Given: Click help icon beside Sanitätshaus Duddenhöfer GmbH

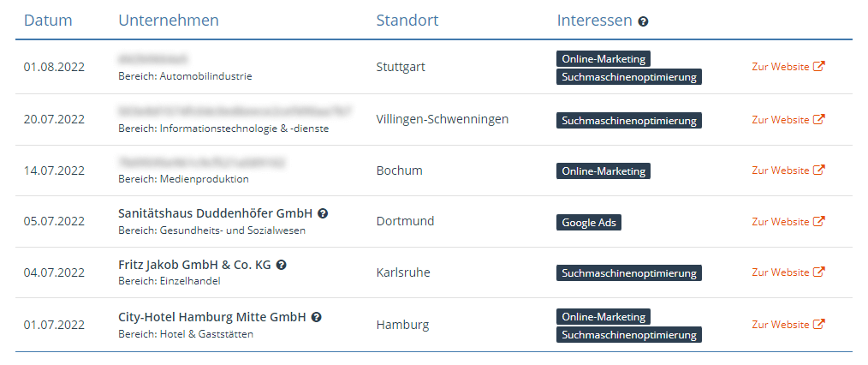Looking at the screenshot, I should 323,213.
